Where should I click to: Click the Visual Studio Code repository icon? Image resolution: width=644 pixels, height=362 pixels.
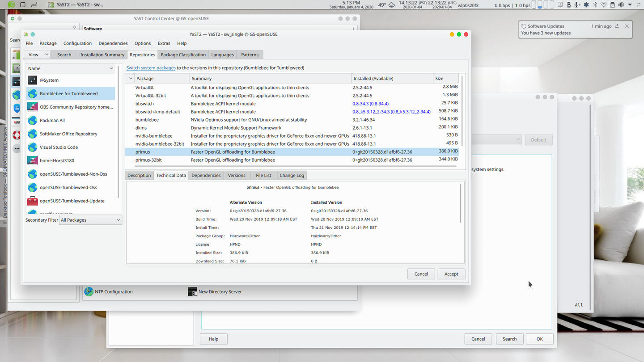[32, 147]
